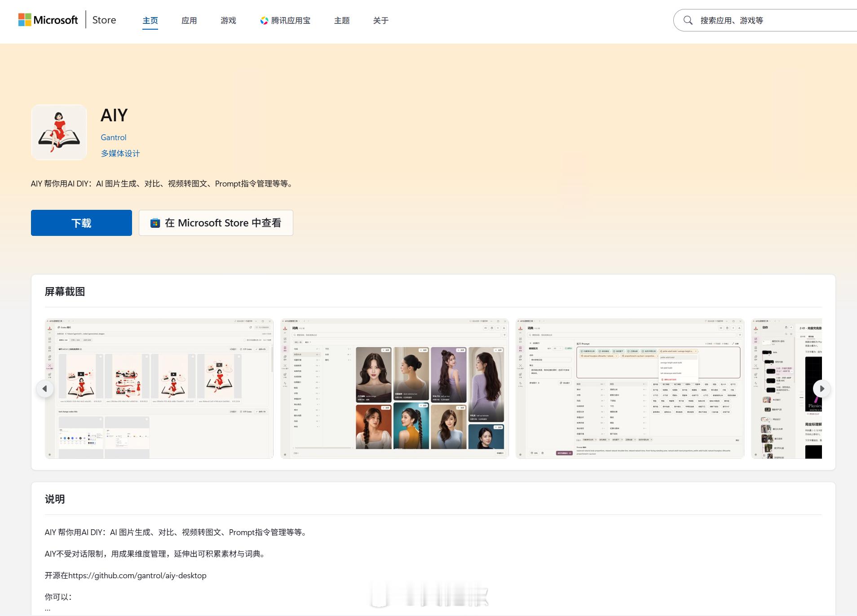857x616 pixels.
Task: Click the AIY app icon
Action: pos(59,132)
